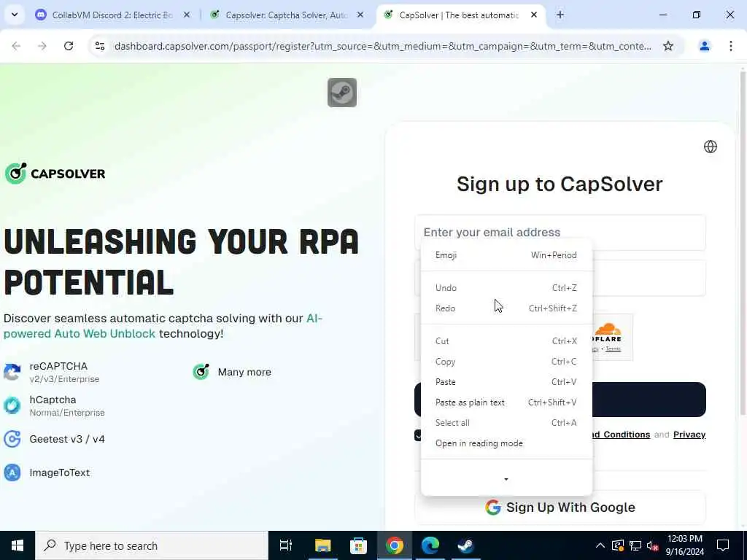Open the Chrome profile menu
Screen dimensions: 747x560
704,46
